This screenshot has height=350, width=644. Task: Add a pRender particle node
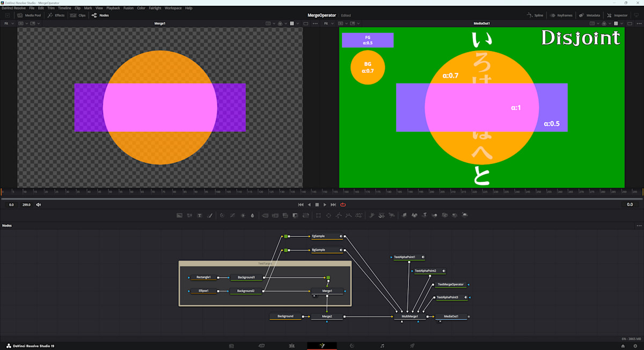(391, 215)
